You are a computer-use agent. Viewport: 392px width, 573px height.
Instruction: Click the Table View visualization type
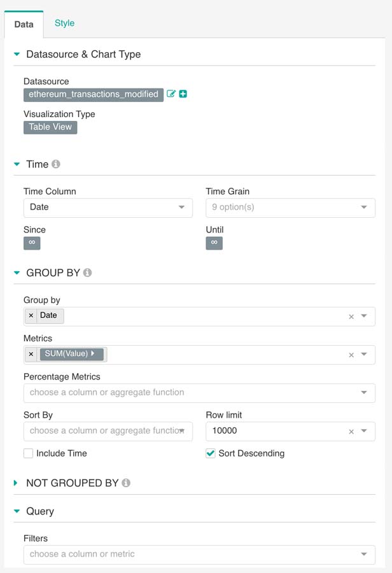click(50, 127)
